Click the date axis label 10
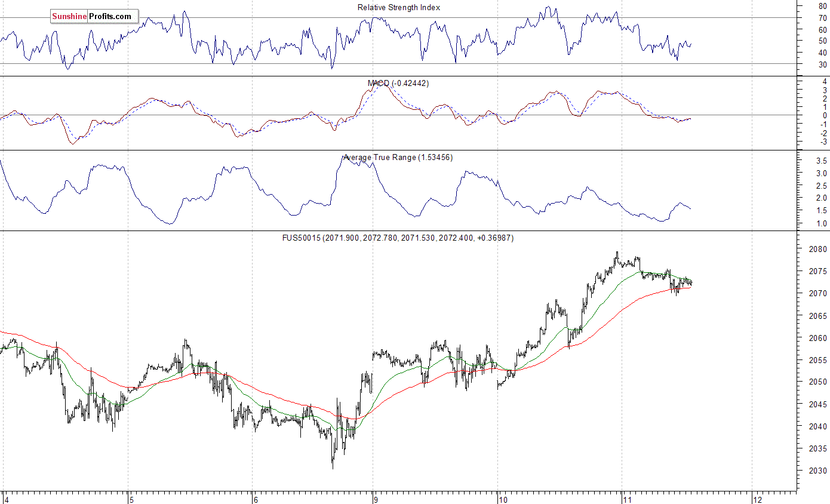 click(x=502, y=499)
